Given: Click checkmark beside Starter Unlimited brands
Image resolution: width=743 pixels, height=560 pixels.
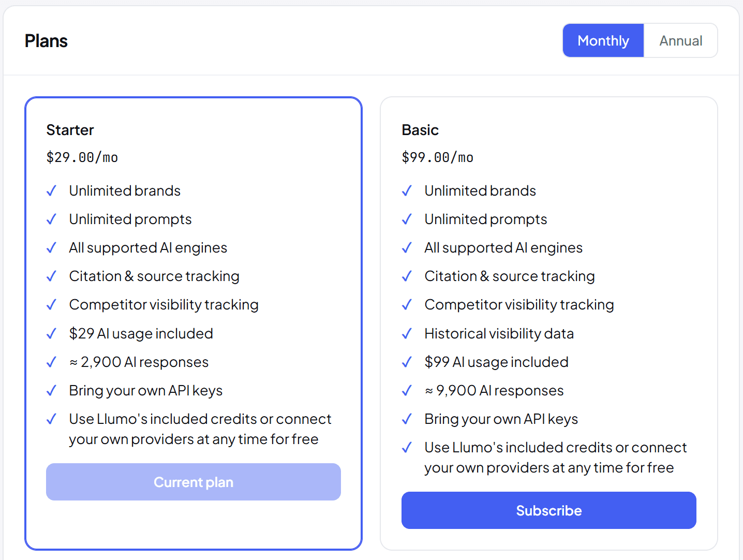Looking at the screenshot, I should pyautogui.click(x=51, y=191).
